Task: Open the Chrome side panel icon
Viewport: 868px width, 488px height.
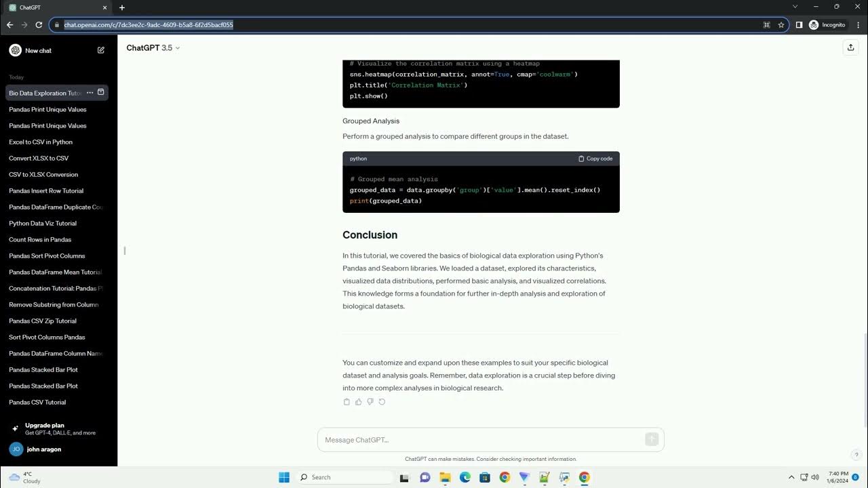Action: 799,25
